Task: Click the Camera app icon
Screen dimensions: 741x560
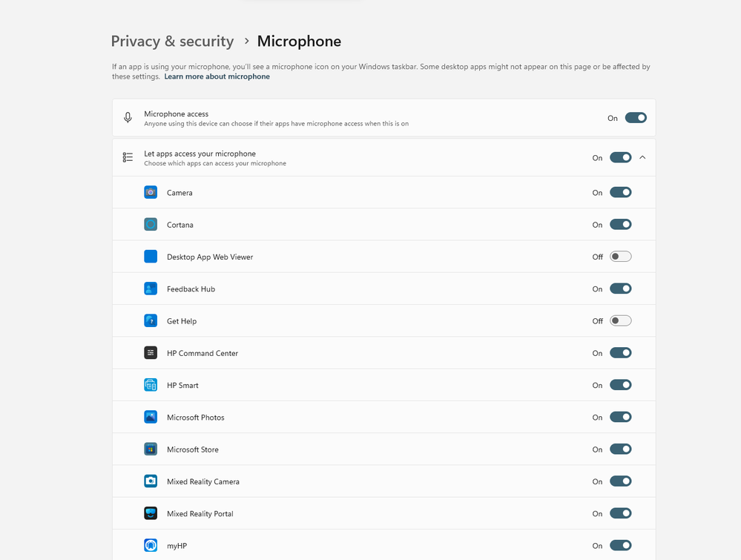Action: pyautogui.click(x=151, y=193)
